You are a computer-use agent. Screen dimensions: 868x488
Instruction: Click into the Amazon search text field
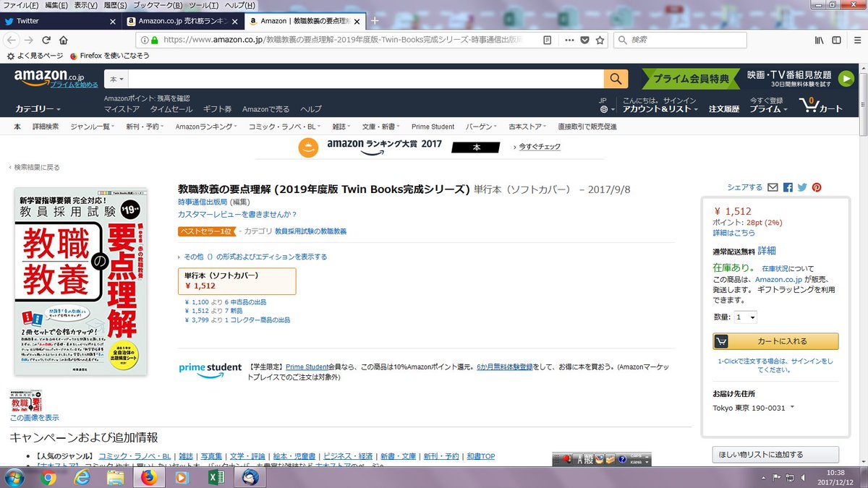click(367, 79)
